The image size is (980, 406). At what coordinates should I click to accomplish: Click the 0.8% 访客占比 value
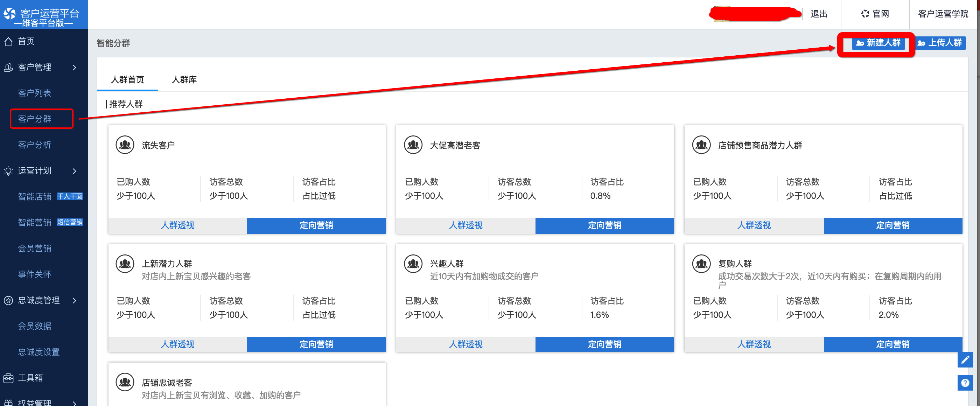(x=600, y=196)
